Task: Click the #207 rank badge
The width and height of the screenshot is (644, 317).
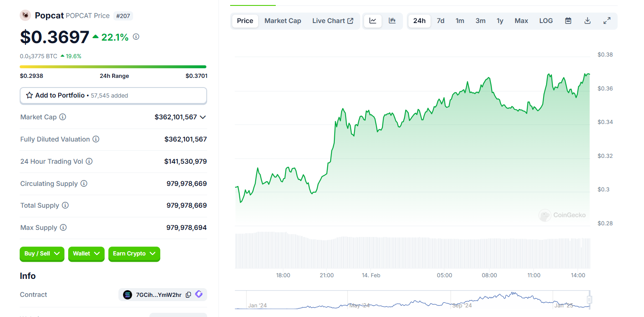Action: tap(123, 16)
